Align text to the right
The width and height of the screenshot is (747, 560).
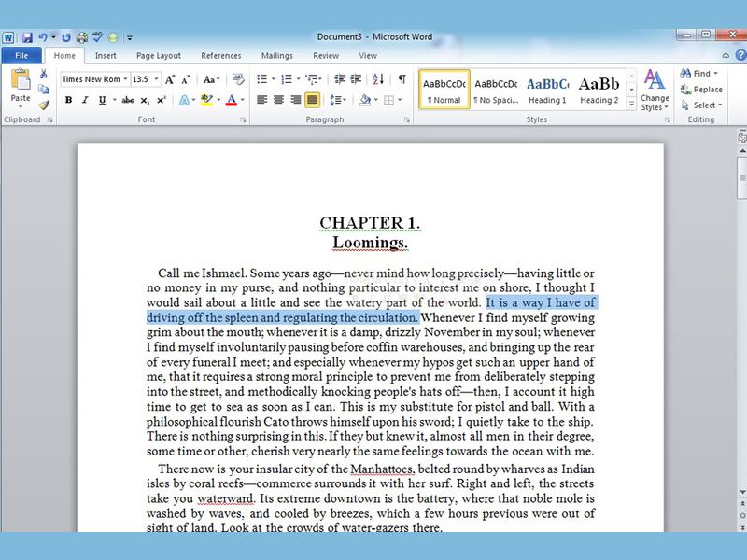[295, 100]
